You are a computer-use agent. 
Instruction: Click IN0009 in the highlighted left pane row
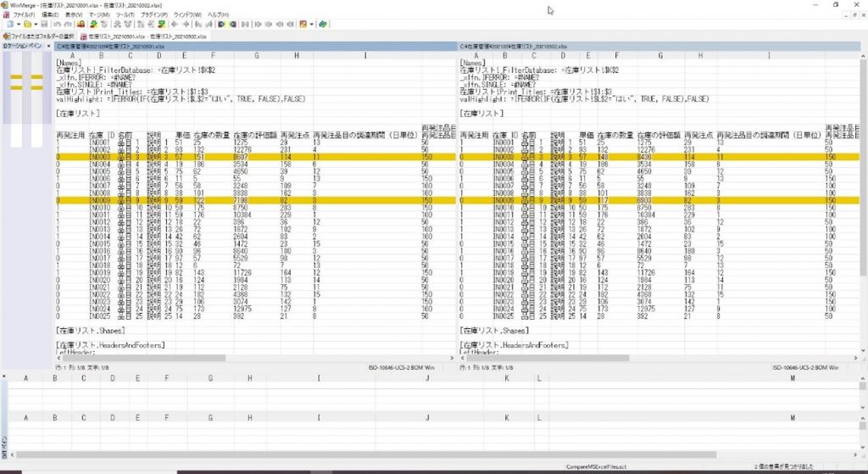[100, 200]
